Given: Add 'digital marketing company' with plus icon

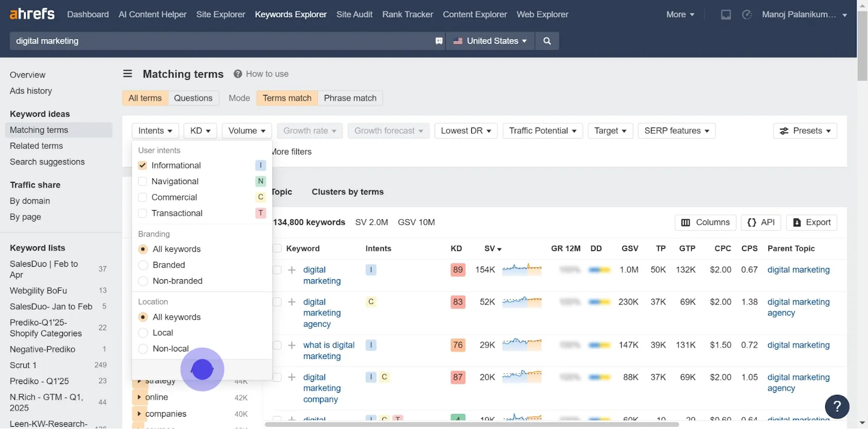Looking at the screenshot, I should (292, 377).
